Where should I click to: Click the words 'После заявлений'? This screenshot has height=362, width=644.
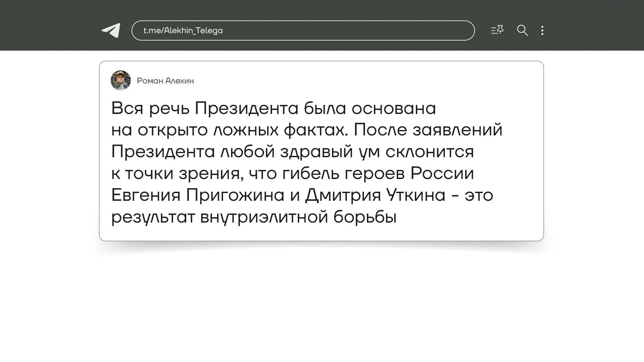pos(428,130)
